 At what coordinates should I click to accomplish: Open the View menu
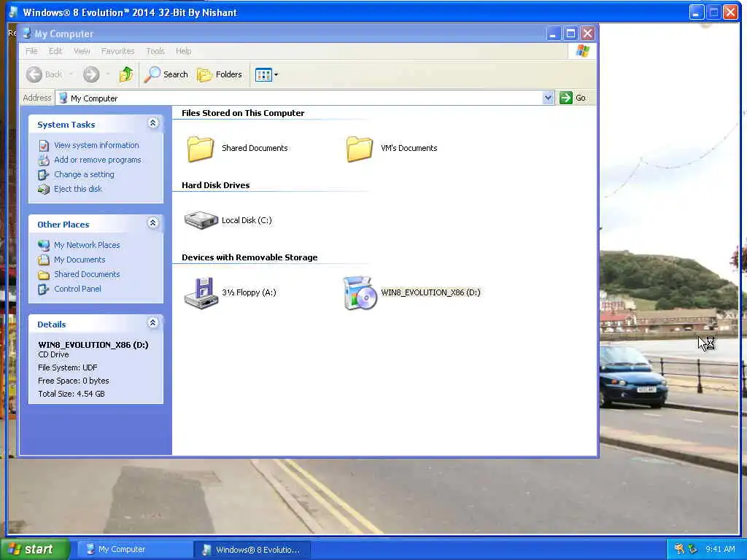[82, 51]
